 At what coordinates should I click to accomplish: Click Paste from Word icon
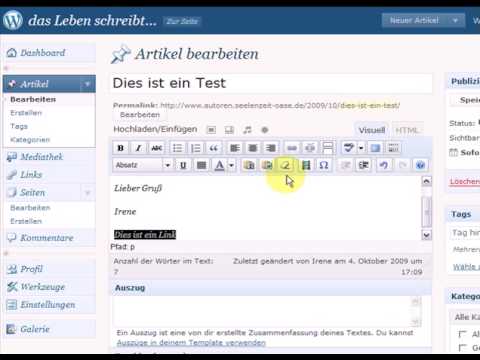coord(267,165)
